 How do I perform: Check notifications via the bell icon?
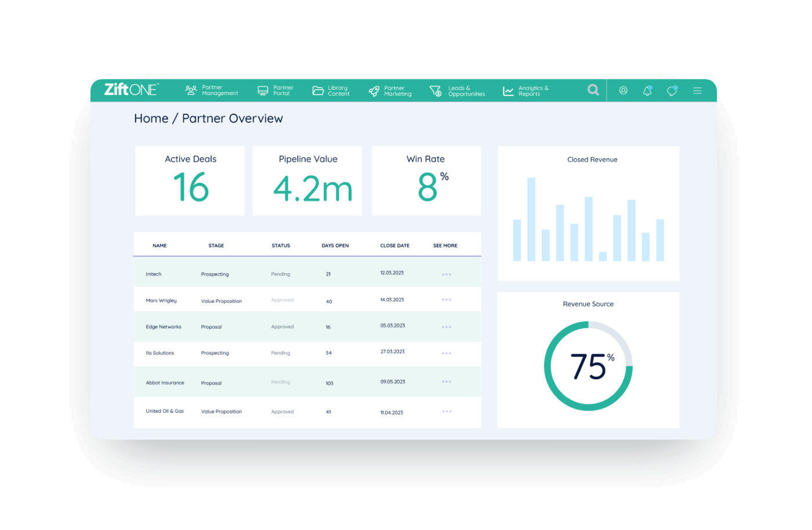pyautogui.click(x=647, y=90)
